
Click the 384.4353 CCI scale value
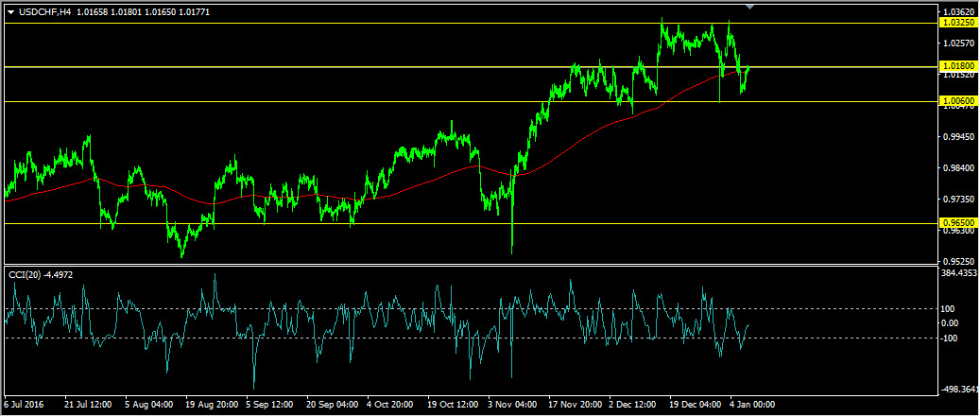(x=959, y=273)
